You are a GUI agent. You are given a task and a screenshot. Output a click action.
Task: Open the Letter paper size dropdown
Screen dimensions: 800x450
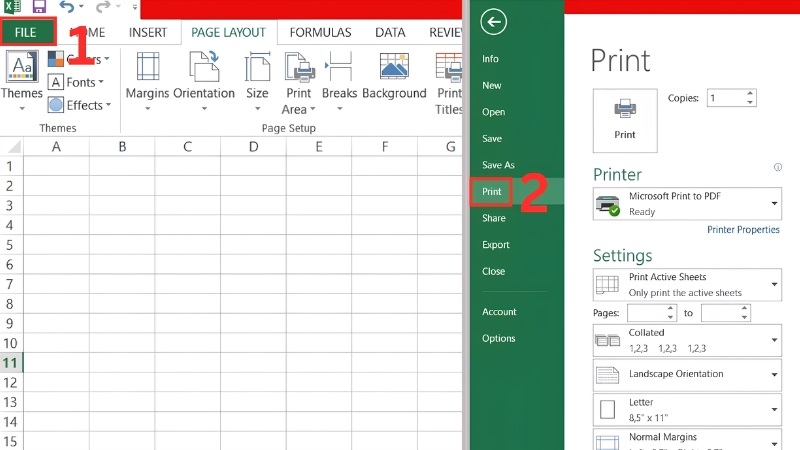tap(687, 410)
